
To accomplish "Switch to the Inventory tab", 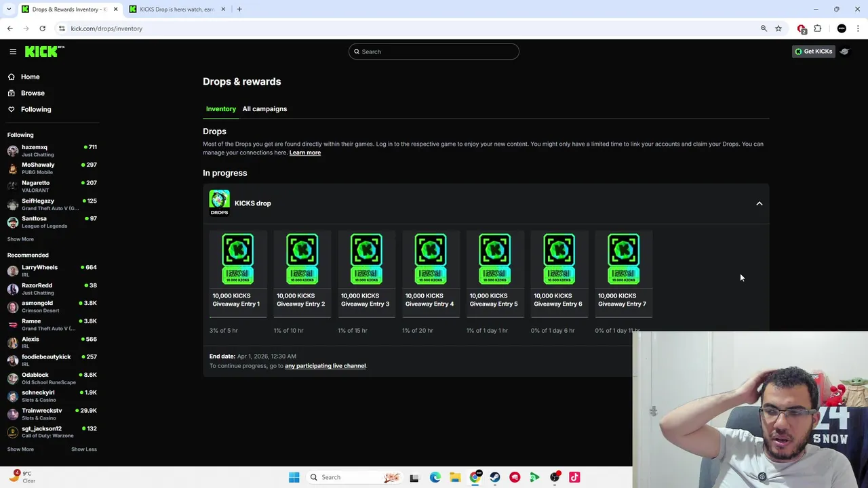I will tap(221, 108).
